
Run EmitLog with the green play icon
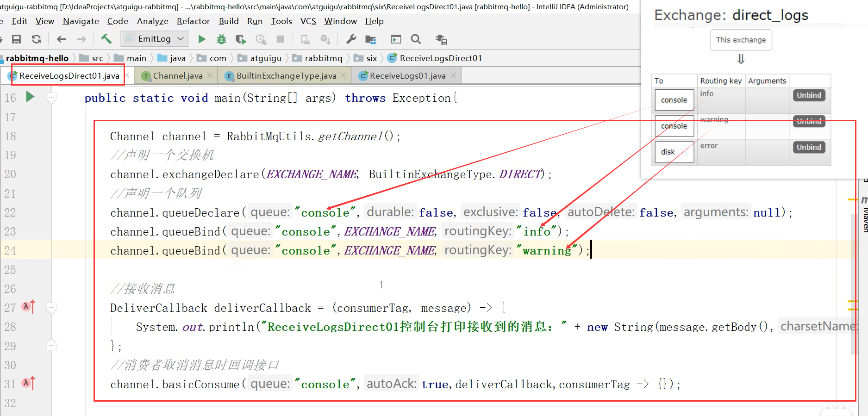coord(202,39)
